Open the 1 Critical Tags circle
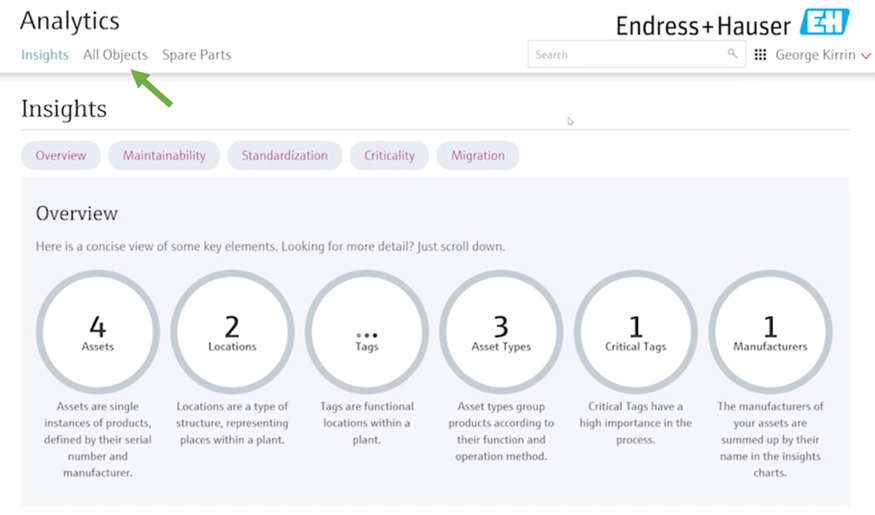Image resolution: width=875 pixels, height=515 pixels. pos(636,332)
